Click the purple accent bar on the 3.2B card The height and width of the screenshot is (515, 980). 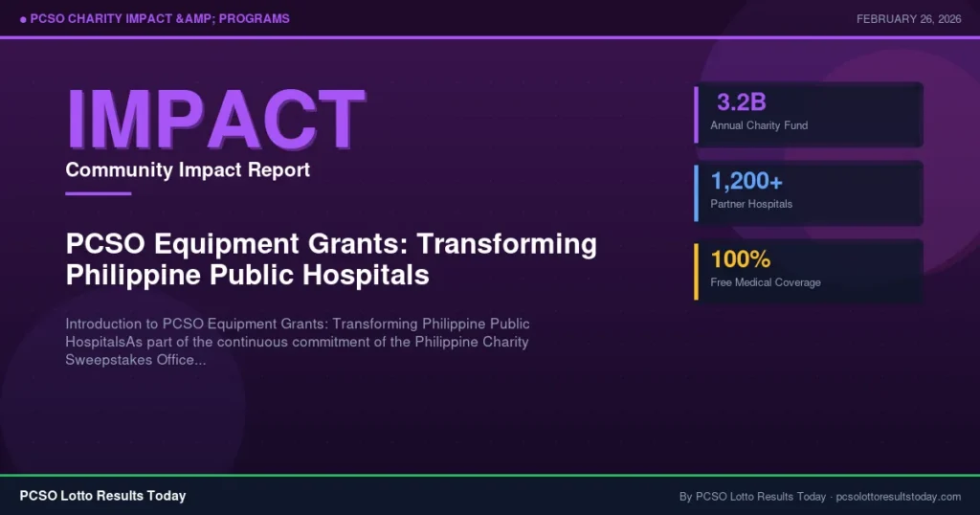click(697, 114)
